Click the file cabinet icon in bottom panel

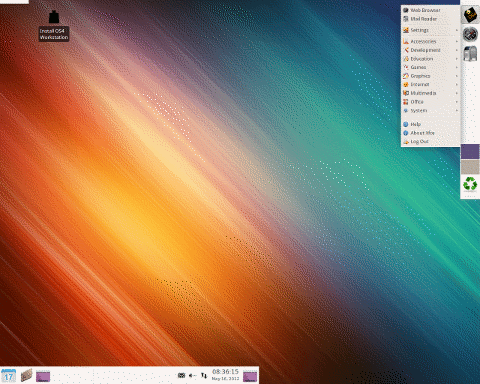click(27, 376)
